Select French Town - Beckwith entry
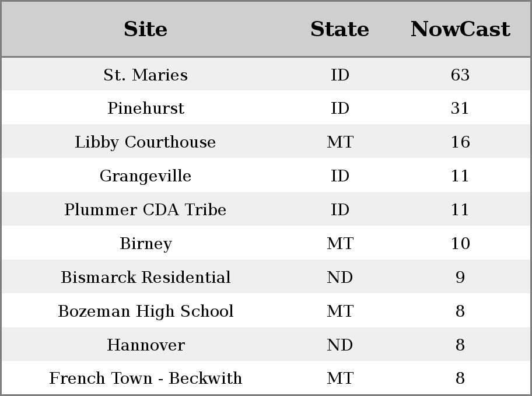 point(146,378)
